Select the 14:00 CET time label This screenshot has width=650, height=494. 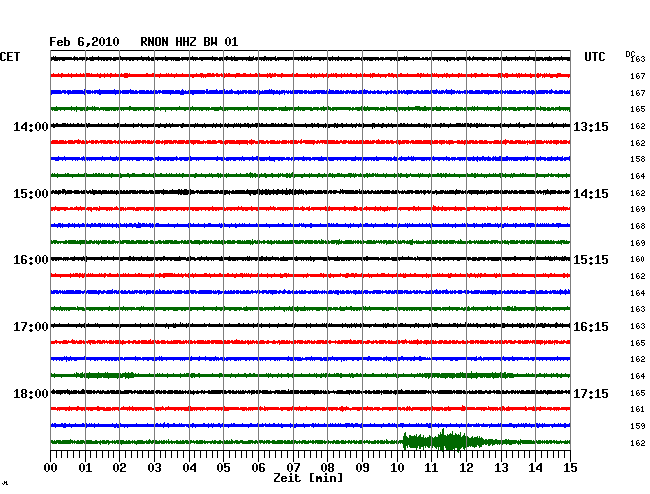point(31,127)
